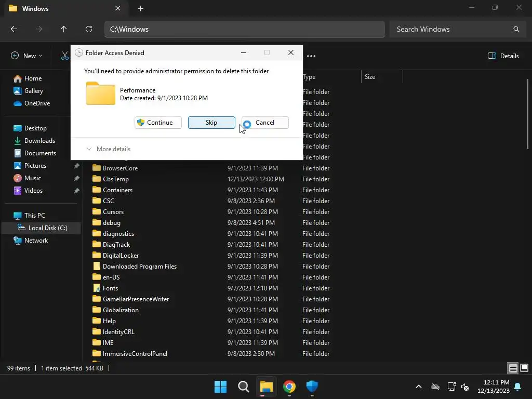Open the Windows Start menu
532x399 pixels.
point(220,387)
